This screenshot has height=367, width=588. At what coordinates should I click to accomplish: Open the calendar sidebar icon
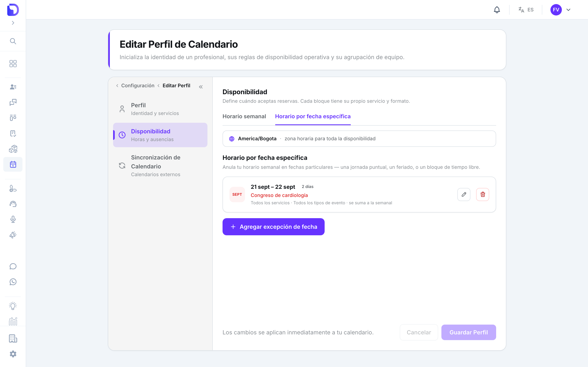point(13,164)
